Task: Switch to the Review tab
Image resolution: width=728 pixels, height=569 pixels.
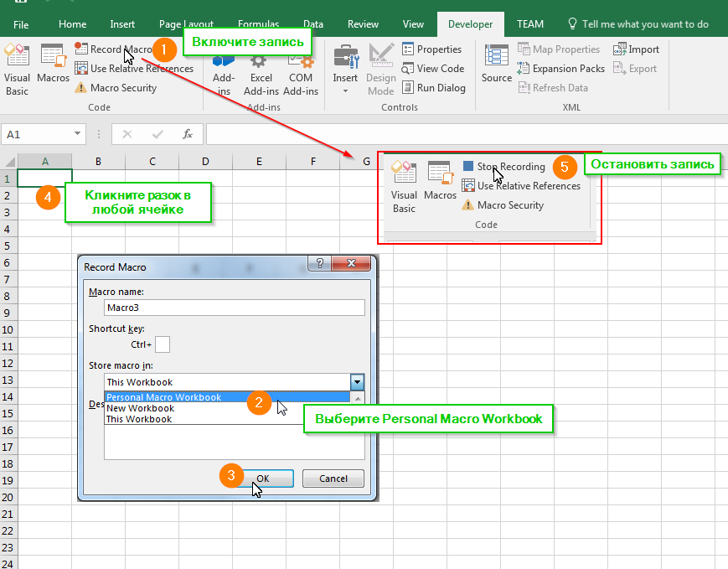Action: (363, 24)
